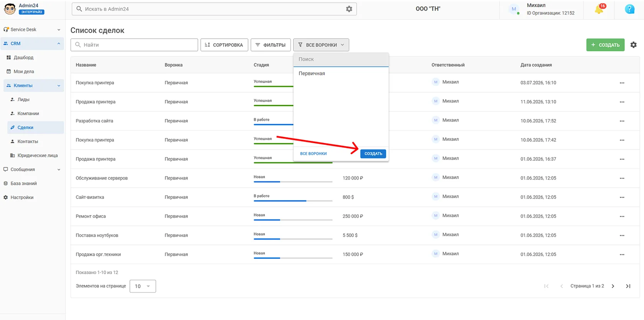Click the help question mark icon
Viewport: 644px width, 320px height.
pyautogui.click(x=629, y=9)
